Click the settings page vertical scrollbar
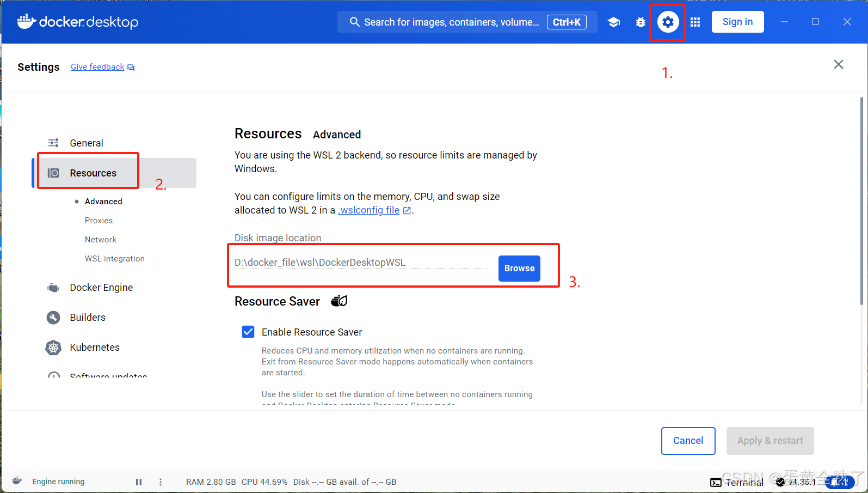 [861, 200]
